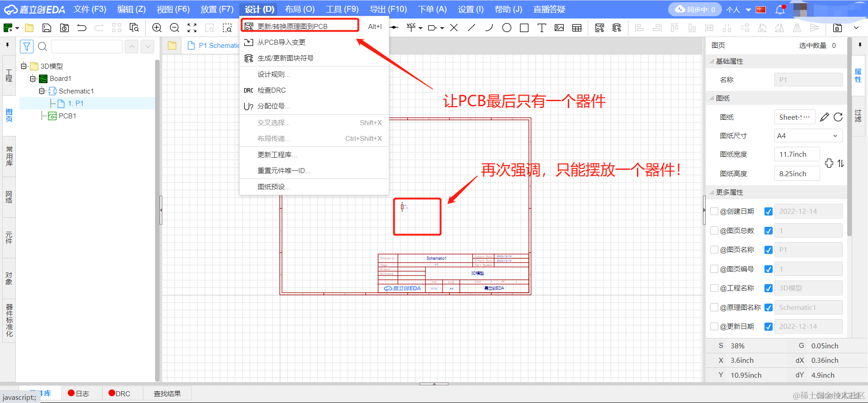Image resolution: width=868 pixels, height=403 pixels.
Task: Select the text tool icon
Action: (x=542, y=28)
